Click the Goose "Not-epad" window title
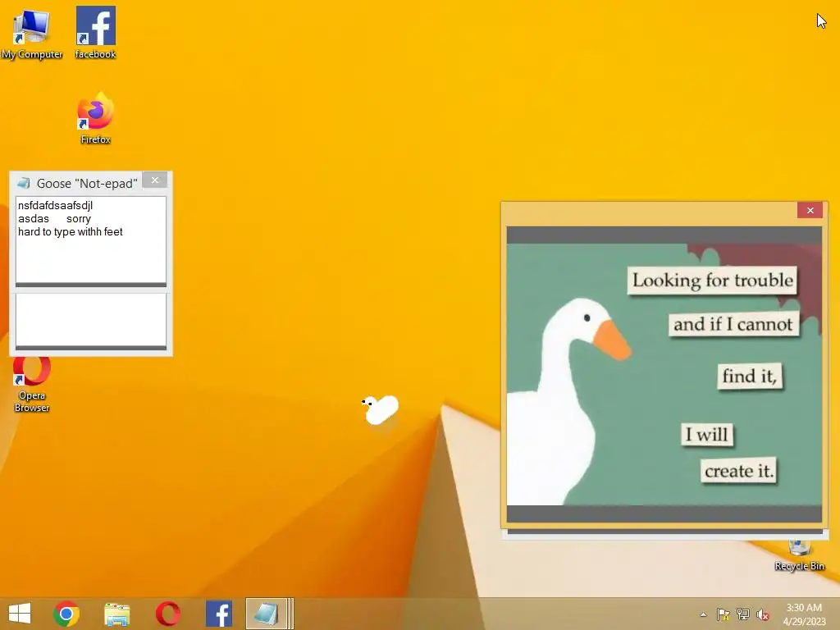The image size is (840, 630). 87,184
